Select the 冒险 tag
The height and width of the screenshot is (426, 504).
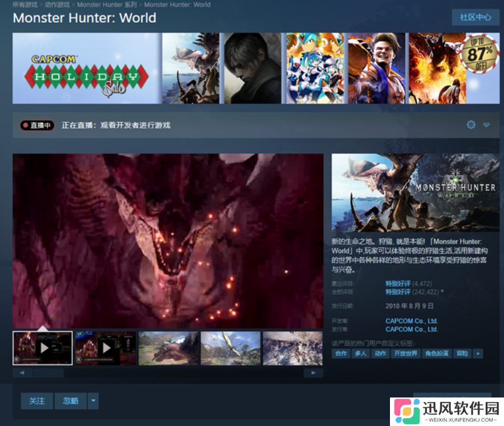coord(462,354)
